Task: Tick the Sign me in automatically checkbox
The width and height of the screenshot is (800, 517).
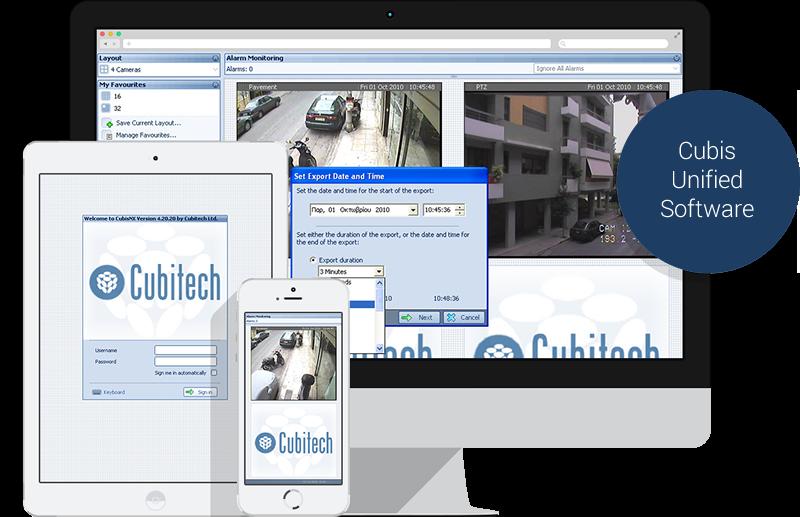Action: [214, 373]
